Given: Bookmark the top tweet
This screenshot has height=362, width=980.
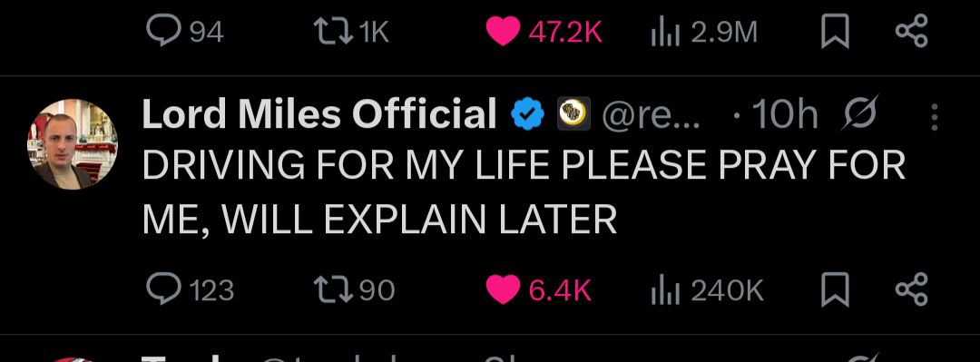Looking at the screenshot, I should (835, 31).
